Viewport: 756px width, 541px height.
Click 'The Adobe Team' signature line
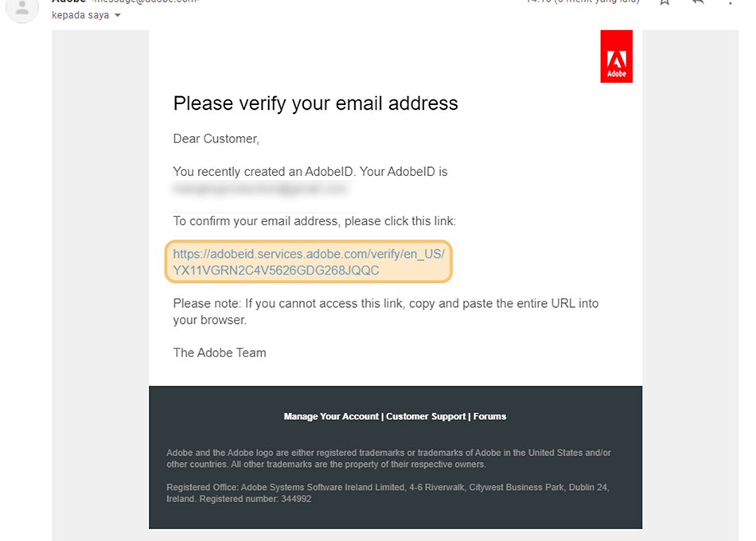(x=220, y=352)
